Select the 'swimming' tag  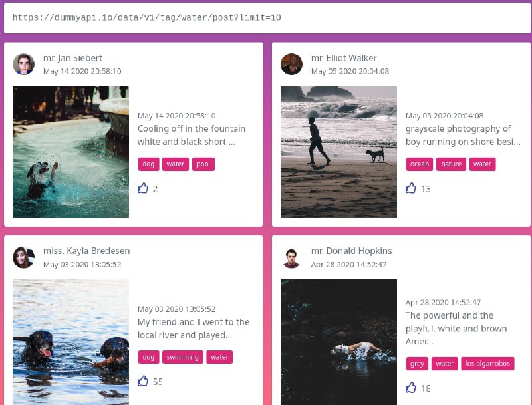pyautogui.click(x=182, y=357)
